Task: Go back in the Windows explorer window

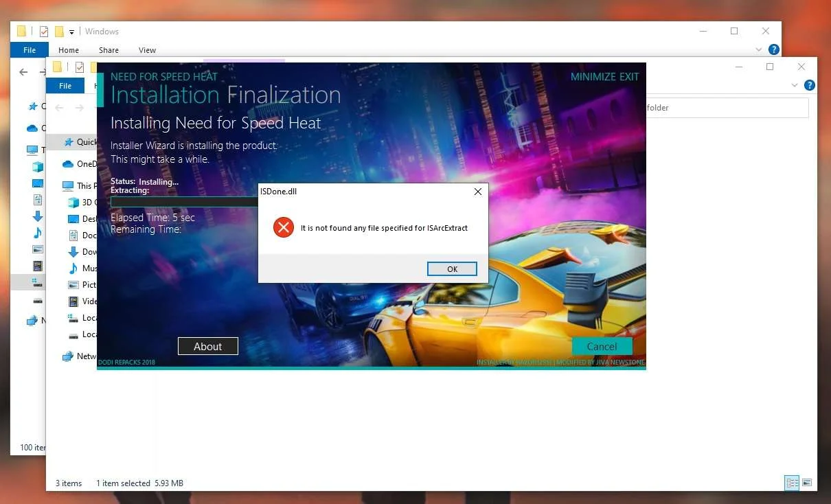Action: click(x=23, y=72)
